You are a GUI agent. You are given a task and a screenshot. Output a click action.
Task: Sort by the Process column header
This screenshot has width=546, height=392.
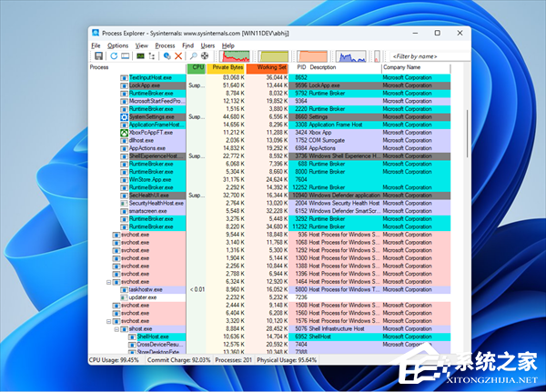click(x=137, y=68)
